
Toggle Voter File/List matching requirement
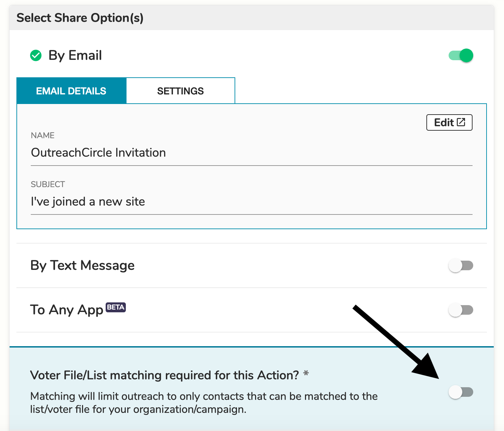tap(461, 392)
